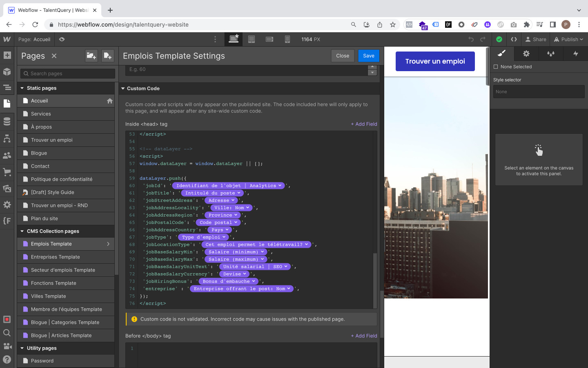This screenshot has width=588, height=368.
Task: Click the Webflow W logo menu
Action: pos(7,39)
